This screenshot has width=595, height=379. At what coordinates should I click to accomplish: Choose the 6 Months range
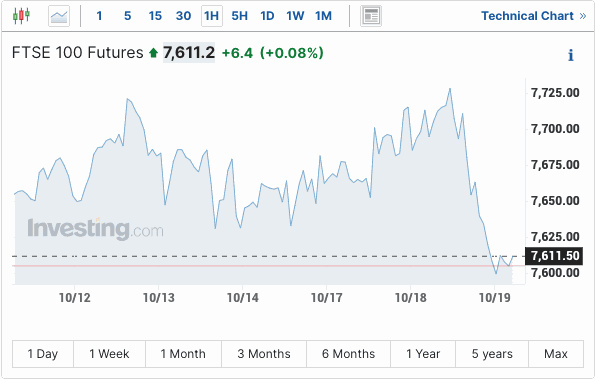click(348, 354)
